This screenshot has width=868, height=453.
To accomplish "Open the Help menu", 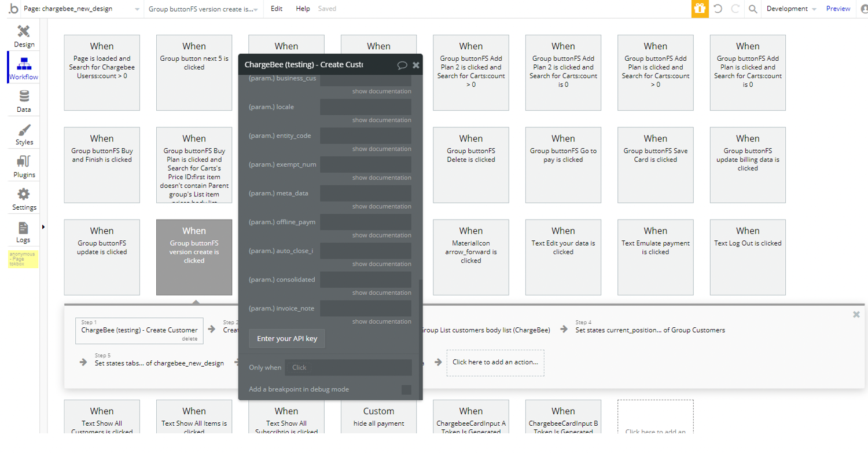I will coord(303,9).
